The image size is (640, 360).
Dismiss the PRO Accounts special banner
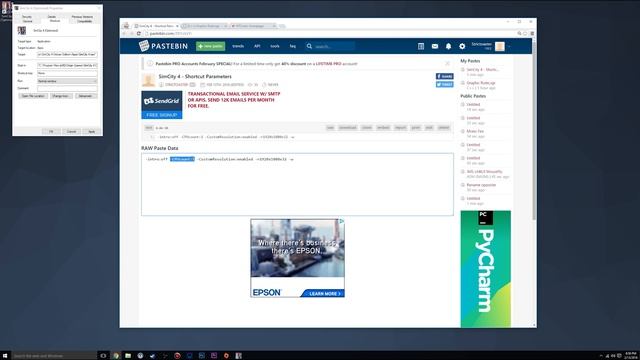(x=447, y=63)
